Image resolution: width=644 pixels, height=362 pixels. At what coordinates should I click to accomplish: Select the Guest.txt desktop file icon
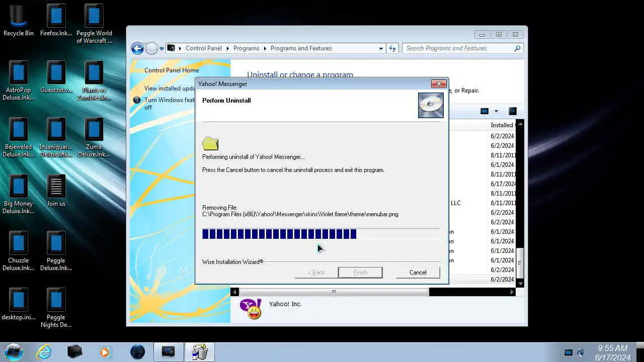56,77
